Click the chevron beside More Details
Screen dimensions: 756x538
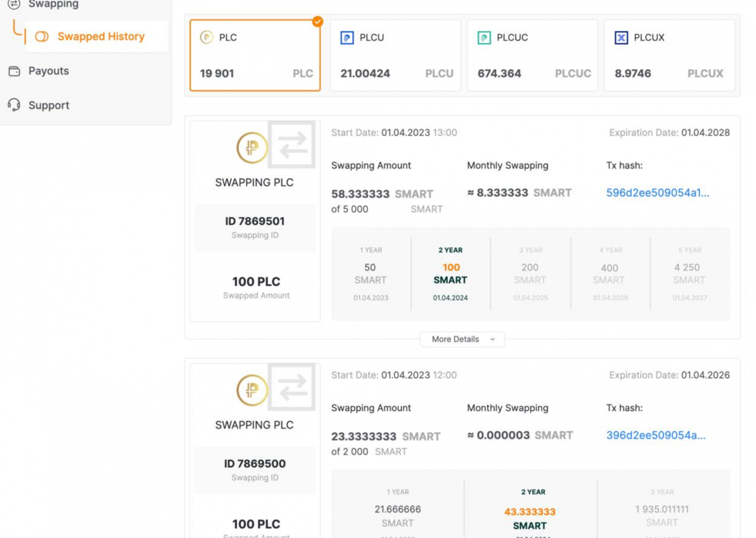[493, 339]
